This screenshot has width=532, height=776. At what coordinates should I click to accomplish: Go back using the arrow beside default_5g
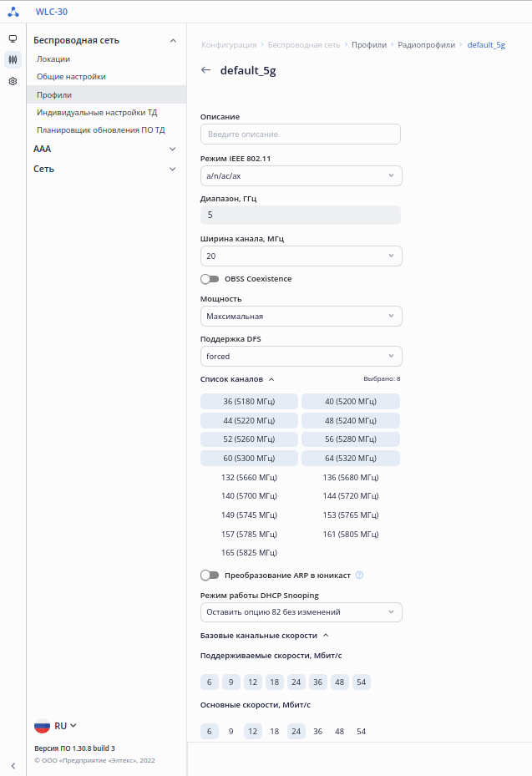(206, 70)
